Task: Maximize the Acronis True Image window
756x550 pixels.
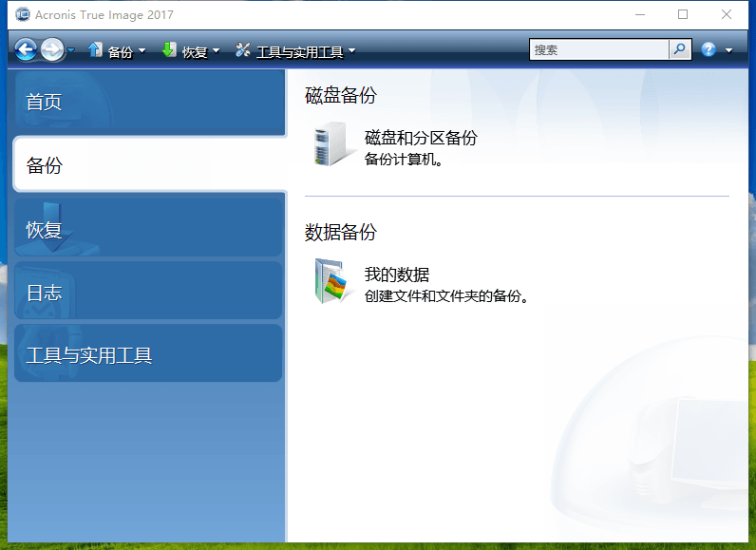Action: (x=683, y=14)
